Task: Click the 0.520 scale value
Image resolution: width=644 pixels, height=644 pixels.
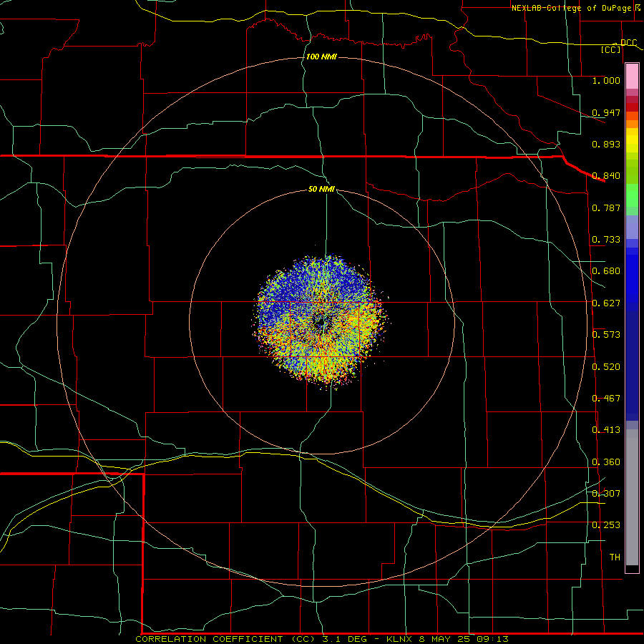Action: 606,367
